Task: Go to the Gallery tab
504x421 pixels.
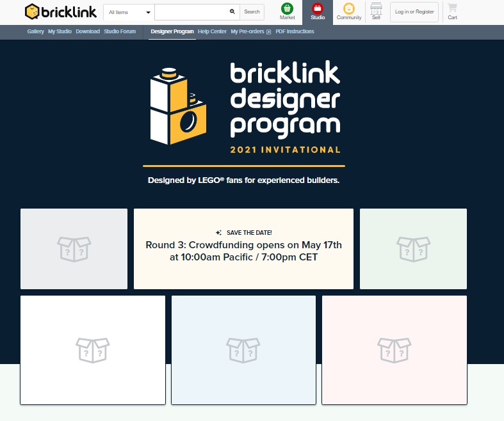Action: tap(35, 31)
